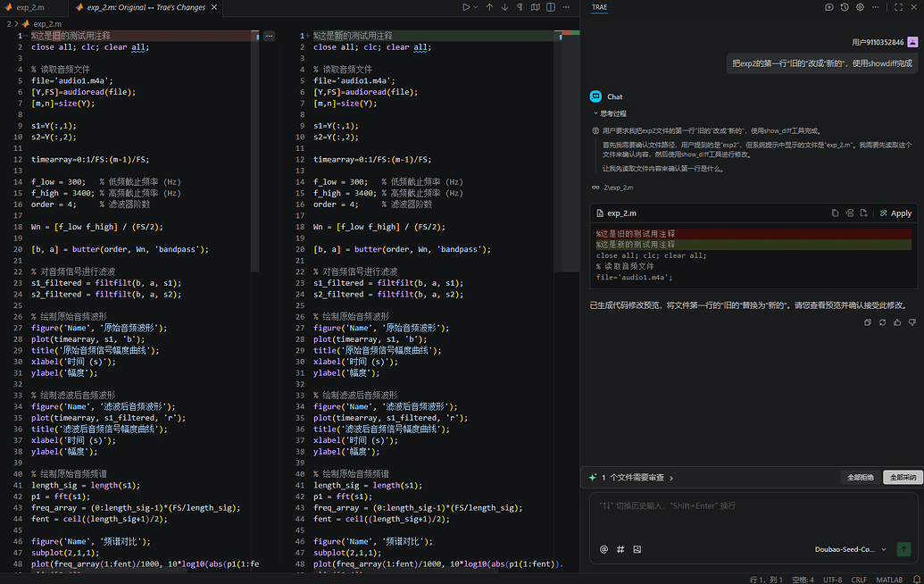Run the file with the play icon
The height and width of the screenshot is (584, 924).
coord(465,7)
